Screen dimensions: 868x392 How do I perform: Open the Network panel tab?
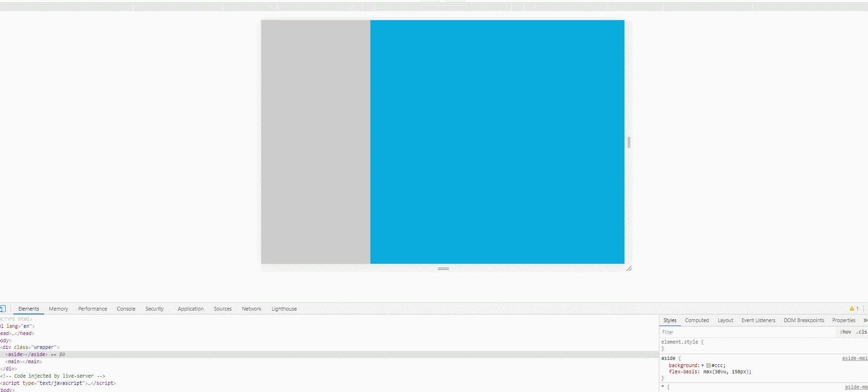click(251, 309)
